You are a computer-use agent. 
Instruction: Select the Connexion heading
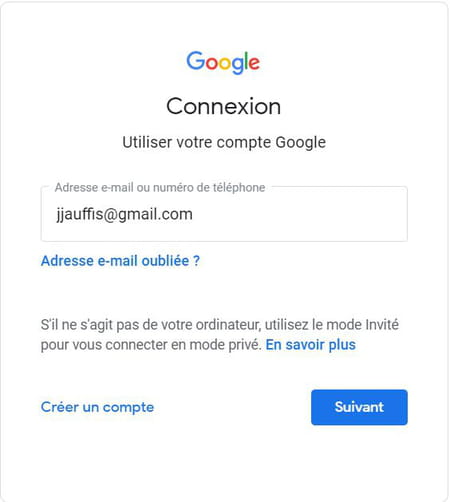(x=224, y=106)
